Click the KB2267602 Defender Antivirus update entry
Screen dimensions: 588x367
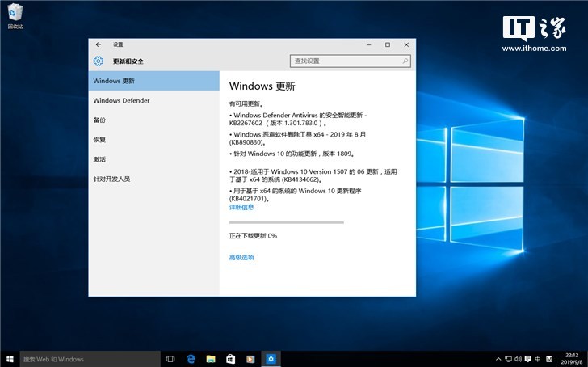[x=298, y=119]
